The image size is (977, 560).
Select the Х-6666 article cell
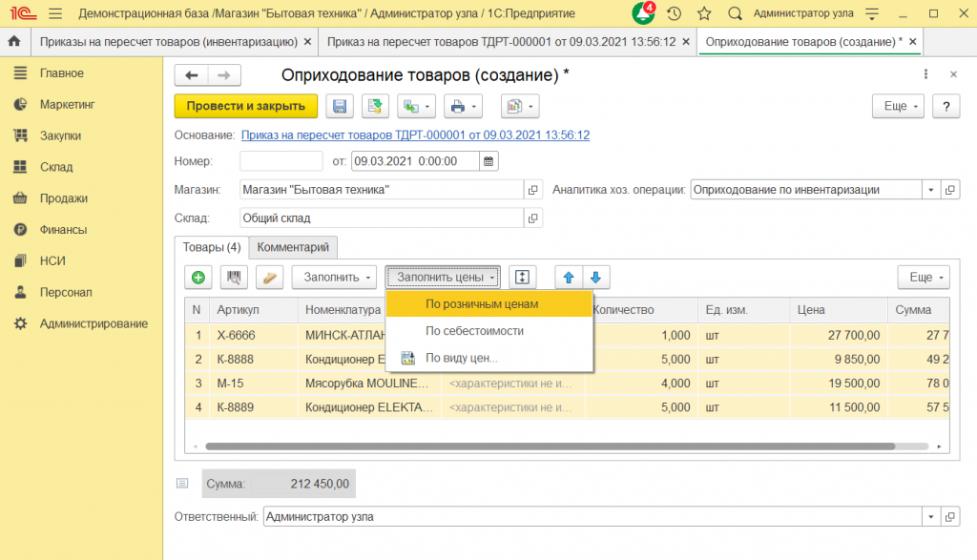point(253,335)
